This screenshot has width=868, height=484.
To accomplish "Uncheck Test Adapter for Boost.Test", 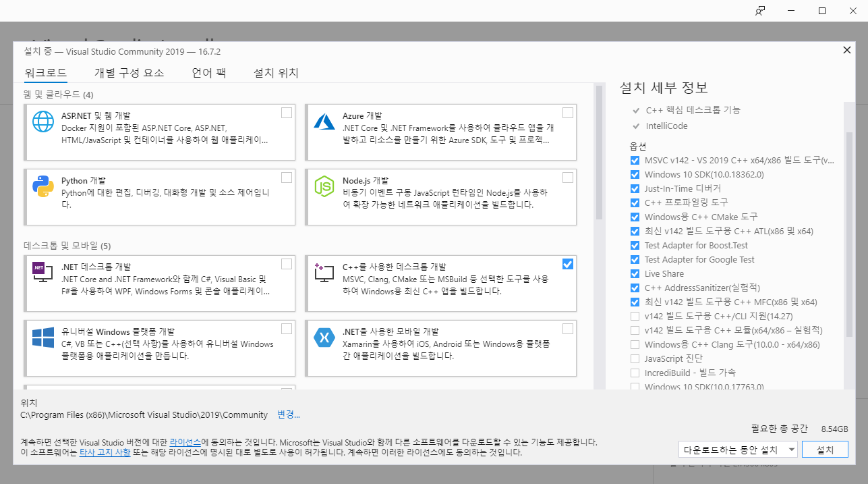I will [635, 246].
